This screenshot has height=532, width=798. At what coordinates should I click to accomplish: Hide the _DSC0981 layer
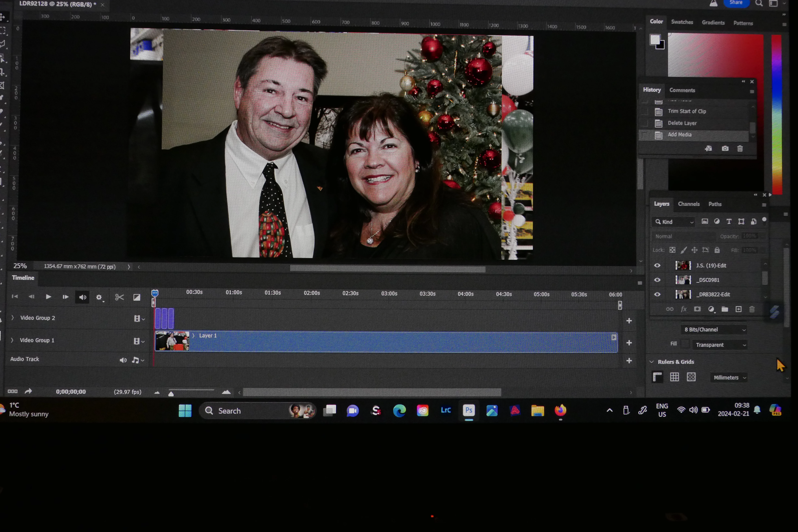click(657, 280)
